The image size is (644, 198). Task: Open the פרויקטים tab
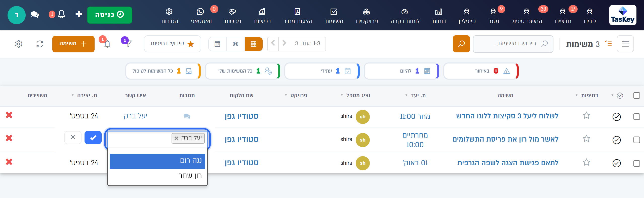tap(367, 16)
